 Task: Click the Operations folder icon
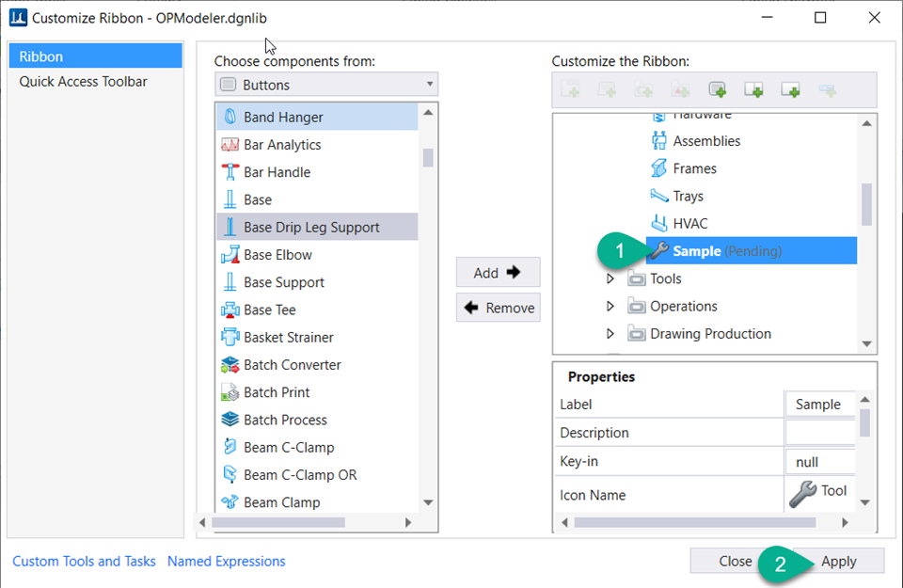pyautogui.click(x=637, y=307)
